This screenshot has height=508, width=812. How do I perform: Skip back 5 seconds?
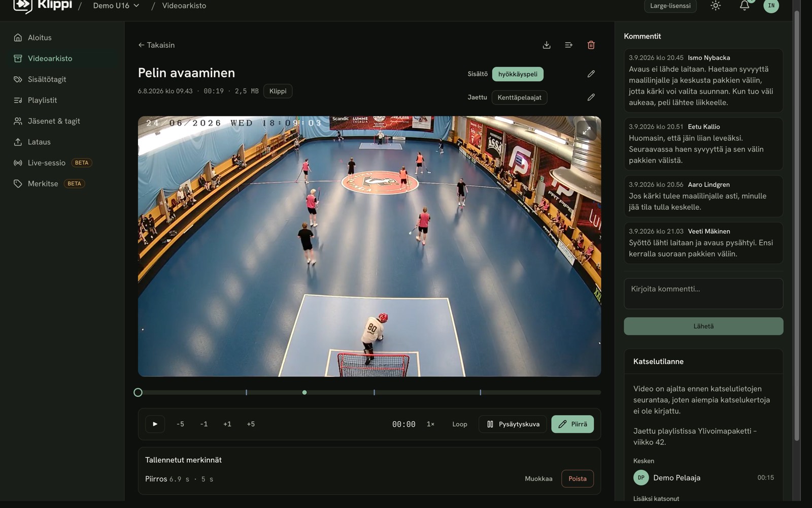[x=180, y=424]
